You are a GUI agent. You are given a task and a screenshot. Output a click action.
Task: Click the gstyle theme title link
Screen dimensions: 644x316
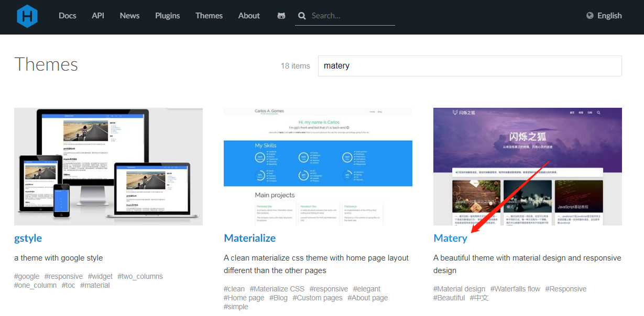[28, 238]
